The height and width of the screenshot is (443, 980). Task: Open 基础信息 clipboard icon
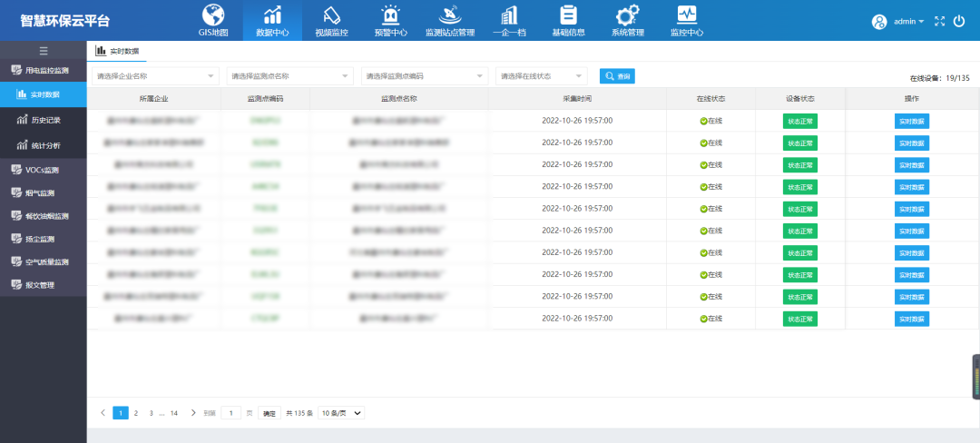click(568, 15)
